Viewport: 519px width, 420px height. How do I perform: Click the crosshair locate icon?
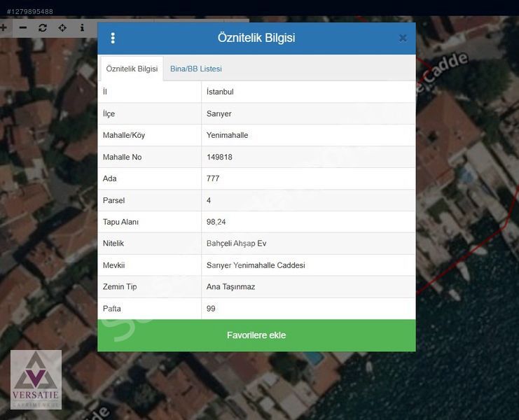pos(62,28)
